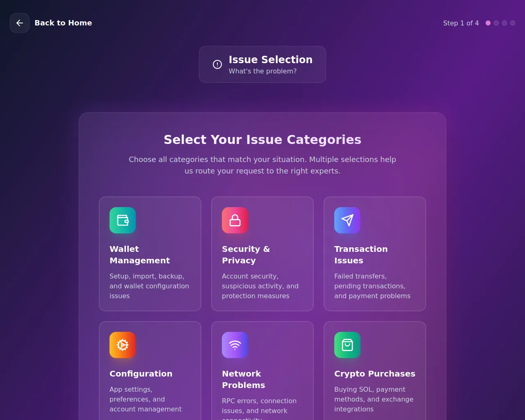Toggle the Security & Privacy category card
The height and width of the screenshot is (420, 525).
coord(262,254)
